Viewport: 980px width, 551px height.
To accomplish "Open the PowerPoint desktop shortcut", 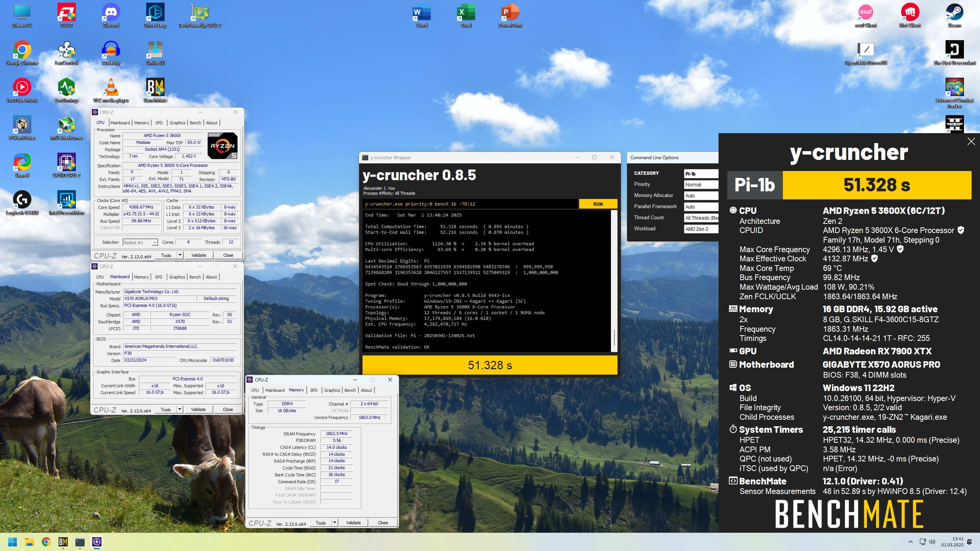I will click(x=510, y=15).
